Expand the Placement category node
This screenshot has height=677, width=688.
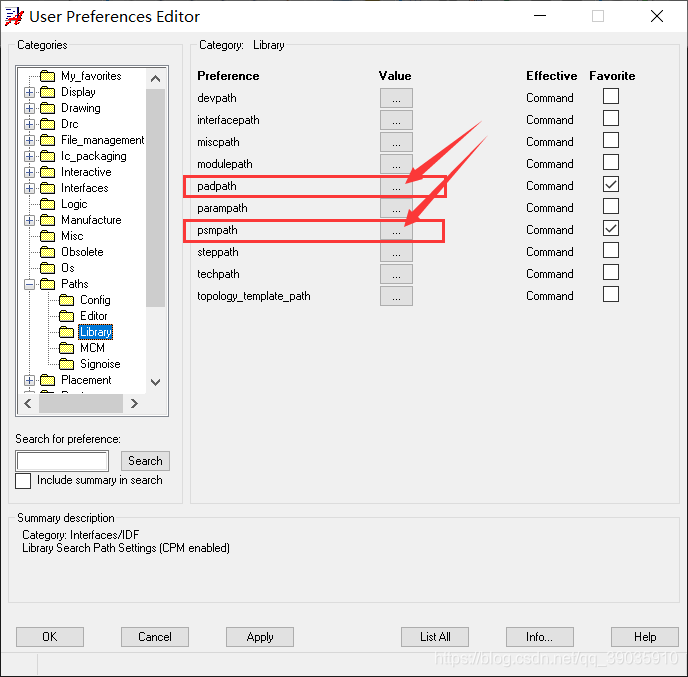tap(29, 380)
